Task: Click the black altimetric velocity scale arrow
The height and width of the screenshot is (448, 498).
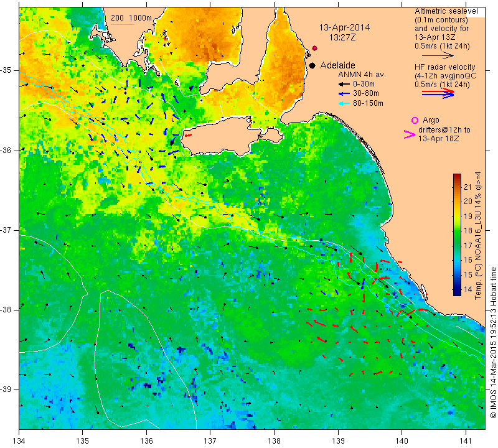Action: (x=438, y=55)
